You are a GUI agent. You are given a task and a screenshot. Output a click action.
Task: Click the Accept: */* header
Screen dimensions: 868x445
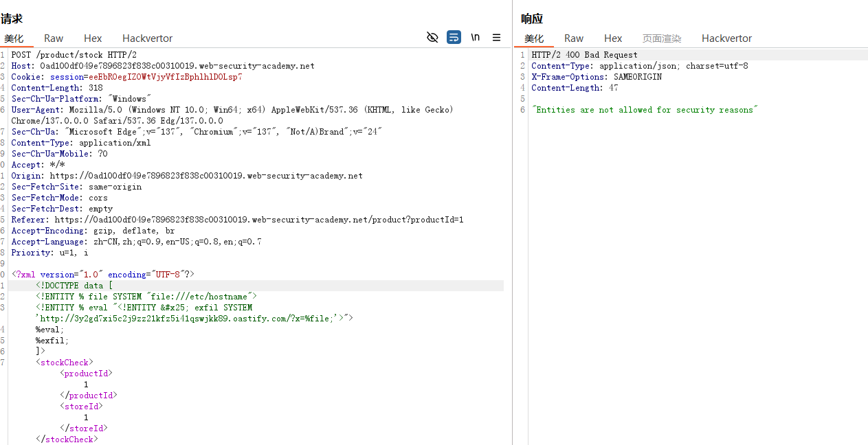(38, 165)
